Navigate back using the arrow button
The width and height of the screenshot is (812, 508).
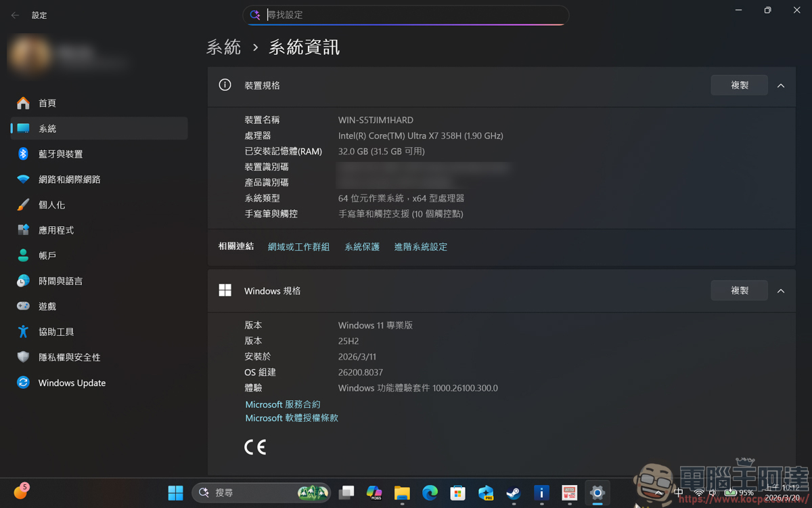[14, 14]
